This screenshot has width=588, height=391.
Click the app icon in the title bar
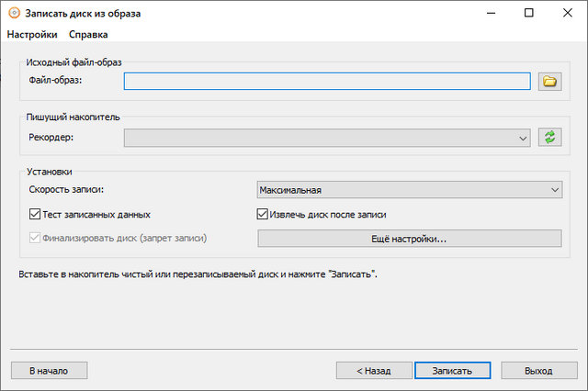(14, 14)
